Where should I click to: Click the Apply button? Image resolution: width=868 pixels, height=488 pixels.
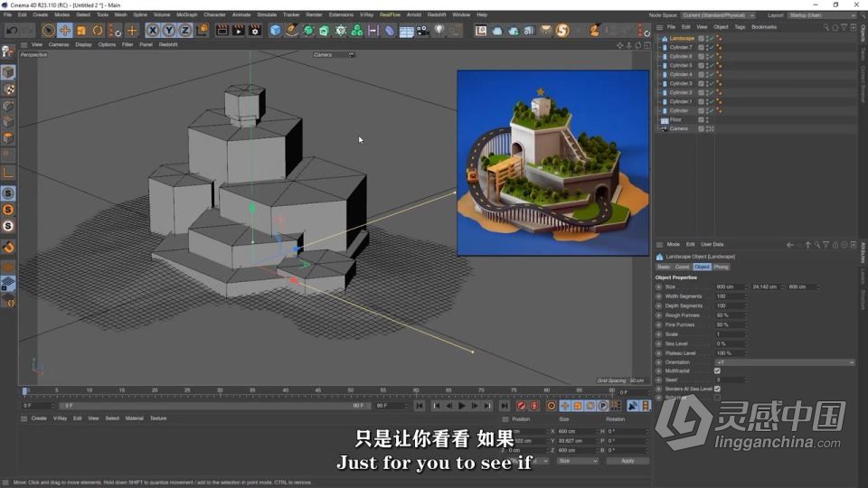[x=627, y=461]
